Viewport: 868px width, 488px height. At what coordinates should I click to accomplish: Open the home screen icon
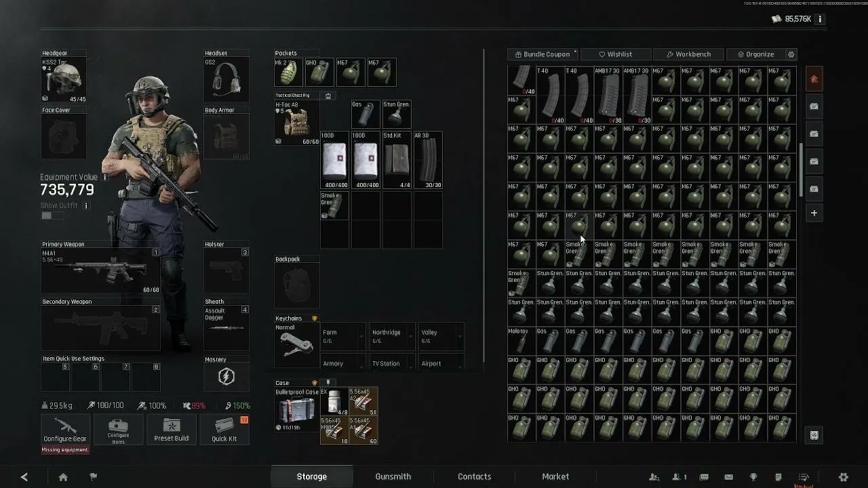tap(63, 477)
